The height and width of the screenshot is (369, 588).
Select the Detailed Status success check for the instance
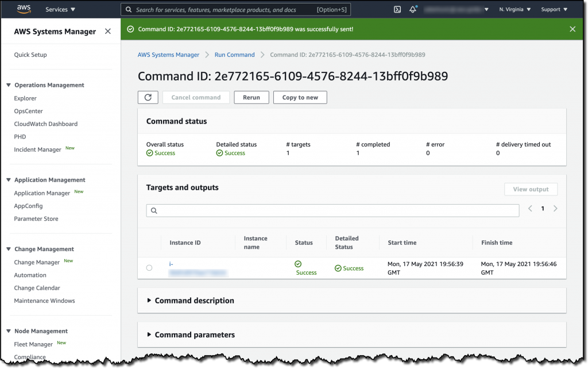(x=336, y=268)
